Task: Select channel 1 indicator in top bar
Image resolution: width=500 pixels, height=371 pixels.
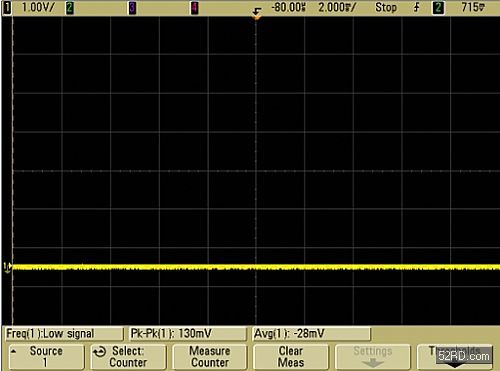Action: pyautogui.click(x=7, y=8)
